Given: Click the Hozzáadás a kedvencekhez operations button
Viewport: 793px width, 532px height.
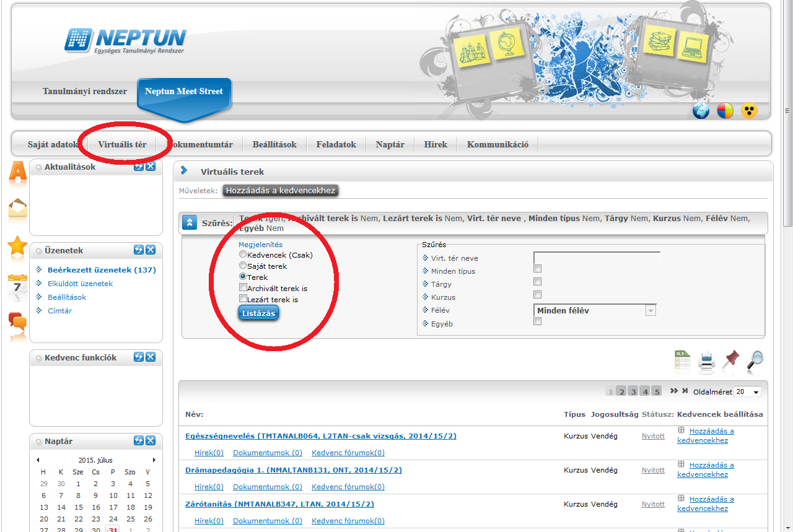Looking at the screenshot, I should pyautogui.click(x=281, y=191).
